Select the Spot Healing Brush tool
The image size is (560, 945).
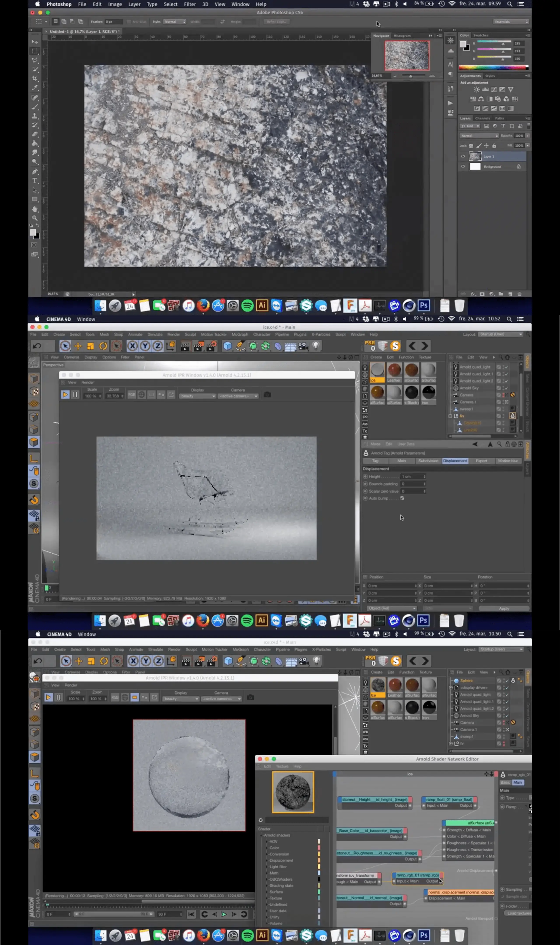35,98
